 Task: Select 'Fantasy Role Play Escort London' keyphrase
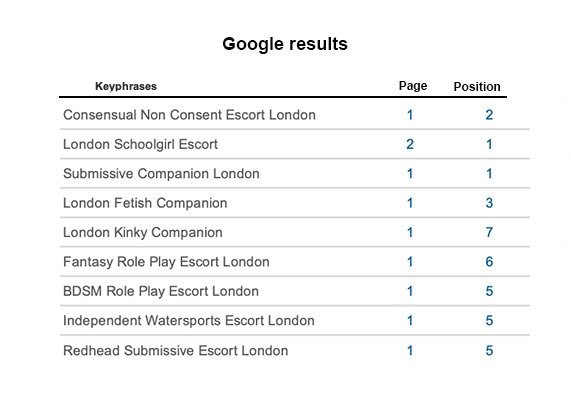[166, 262]
